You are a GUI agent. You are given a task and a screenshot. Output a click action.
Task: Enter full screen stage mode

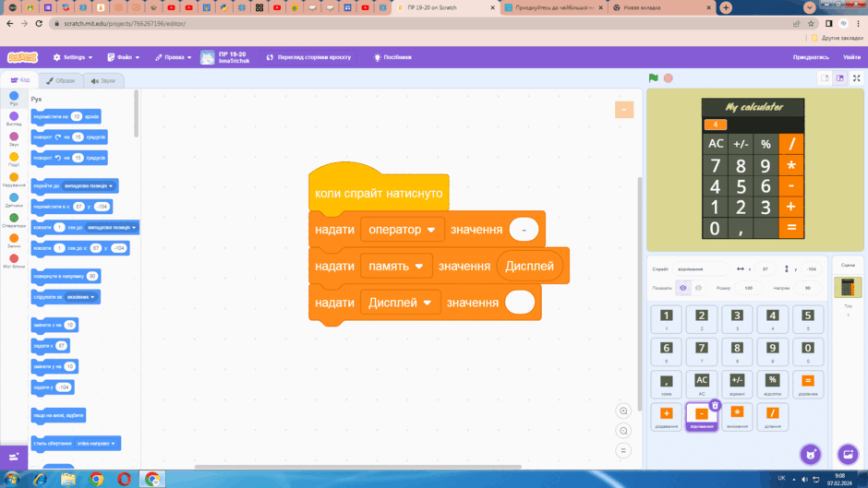click(856, 78)
